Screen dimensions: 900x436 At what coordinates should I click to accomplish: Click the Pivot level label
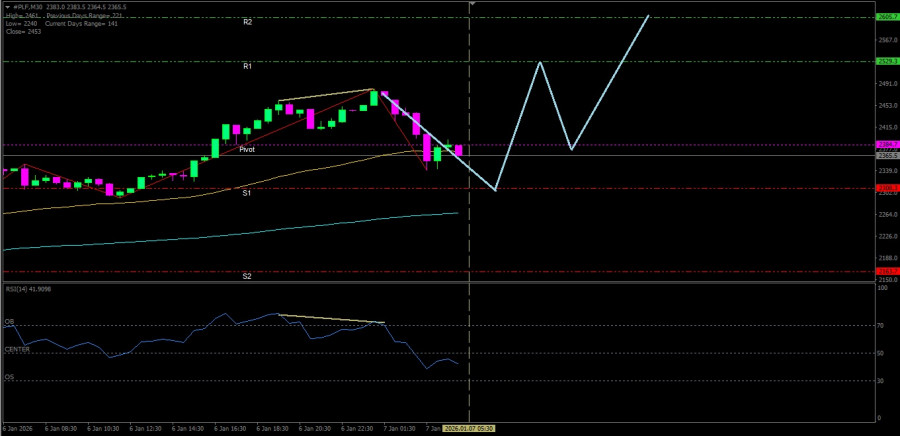coord(247,149)
